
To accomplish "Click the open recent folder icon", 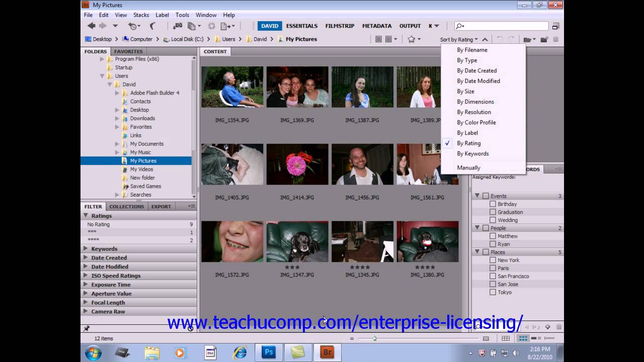I will pyautogui.click(x=529, y=39).
